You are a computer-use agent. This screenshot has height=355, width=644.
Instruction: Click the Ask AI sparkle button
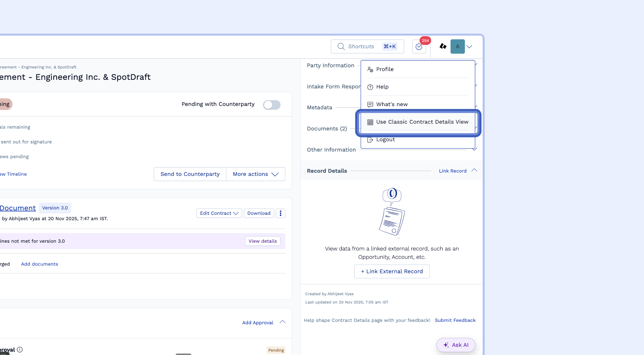456,345
